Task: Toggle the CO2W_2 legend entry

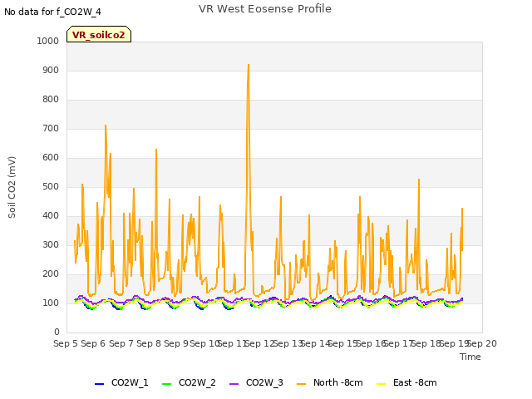Action: point(189,382)
